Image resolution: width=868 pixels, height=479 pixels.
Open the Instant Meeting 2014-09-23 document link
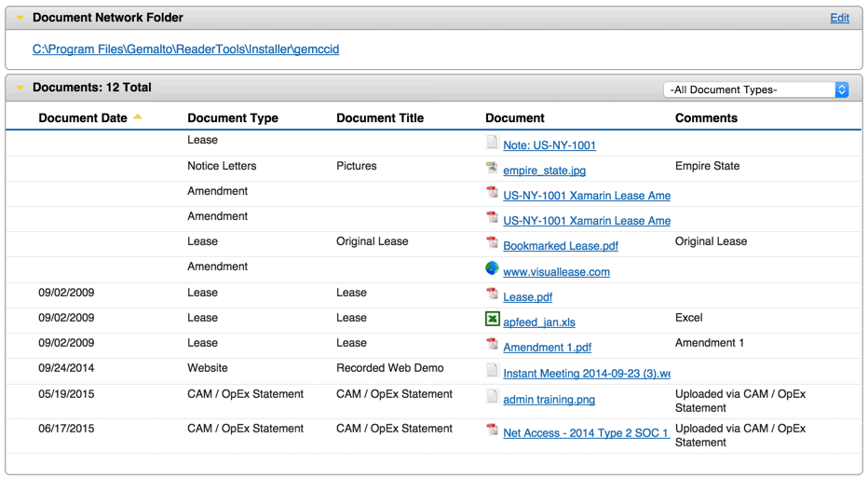pos(587,374)
